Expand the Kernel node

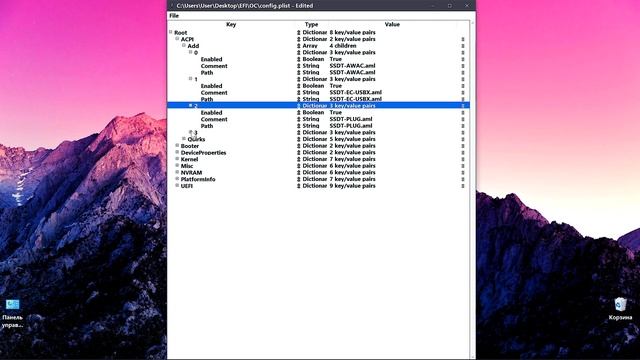click(177, 159)
